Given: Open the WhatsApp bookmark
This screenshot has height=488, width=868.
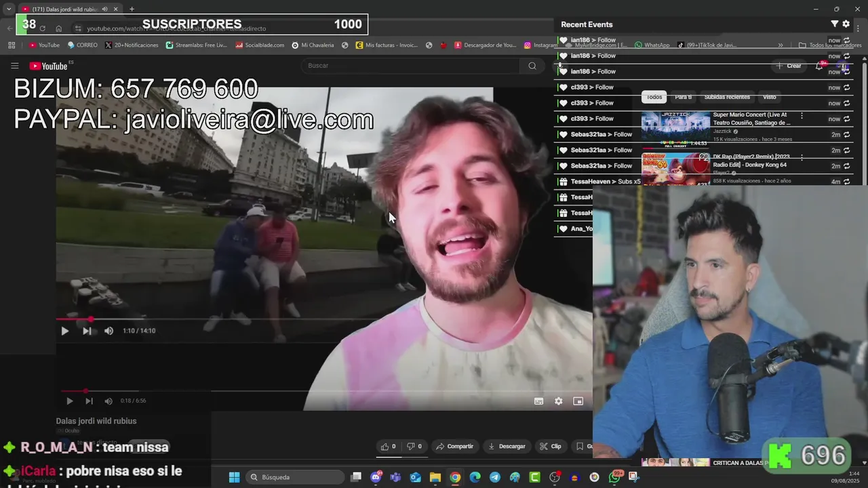Looking at the screenshot, I should tap(652, 45).
